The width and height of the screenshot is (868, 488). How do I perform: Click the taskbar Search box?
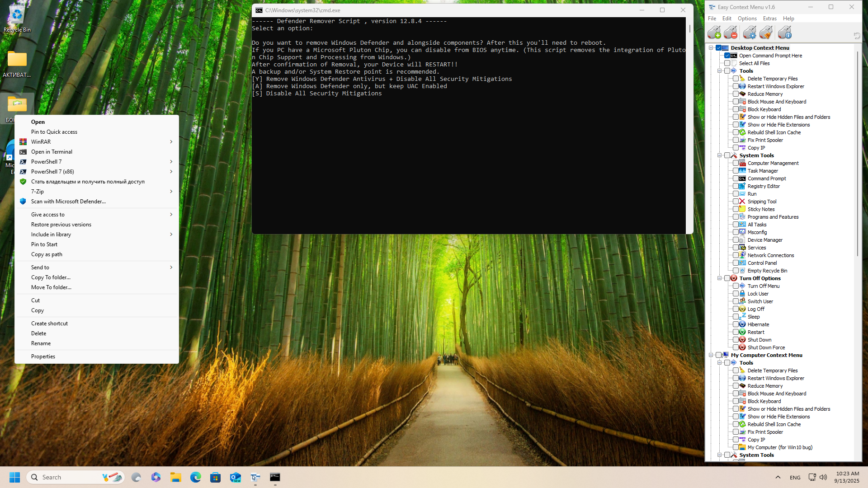point(68,477)
